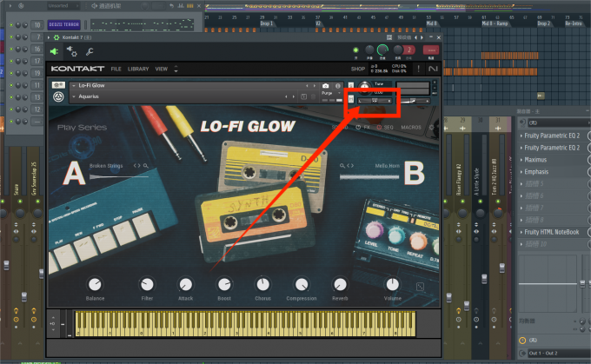Image resolution: width=591 pixels, height=364 pixels.
Task: Click the randomize dice icon near Volume
Action: pyautogui.click(x=420, y=287)
